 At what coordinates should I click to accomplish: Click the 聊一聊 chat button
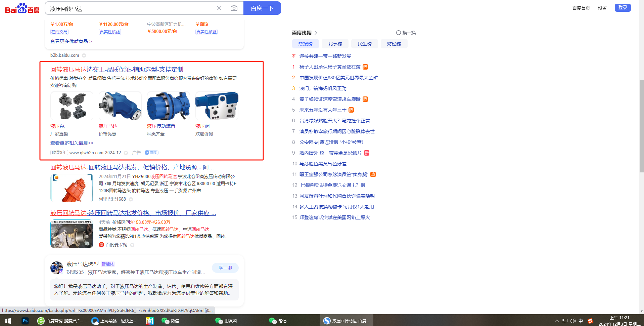(225, 268)
